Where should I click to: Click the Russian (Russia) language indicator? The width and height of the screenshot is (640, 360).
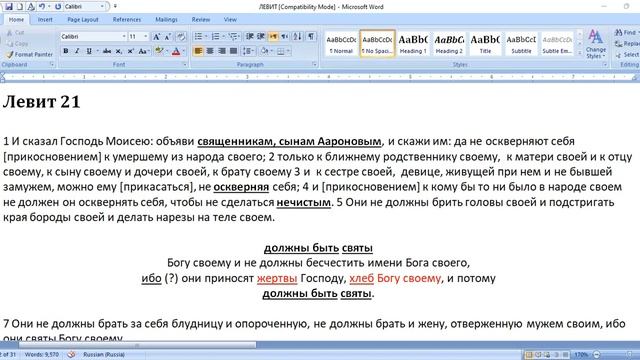pos(104,355)
